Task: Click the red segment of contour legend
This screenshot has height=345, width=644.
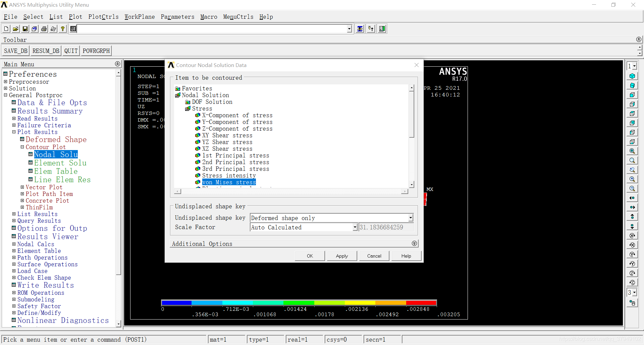Action: 421,303
